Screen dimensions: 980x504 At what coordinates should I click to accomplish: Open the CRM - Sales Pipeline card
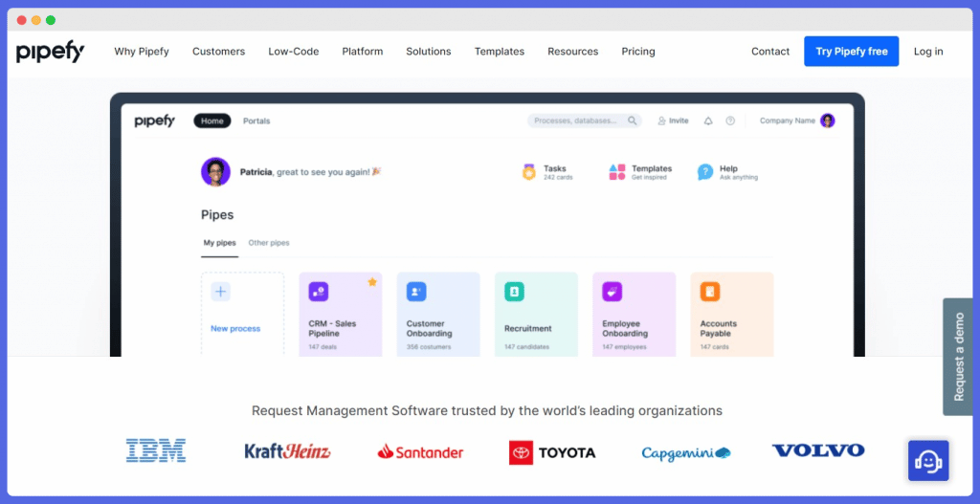341,314
